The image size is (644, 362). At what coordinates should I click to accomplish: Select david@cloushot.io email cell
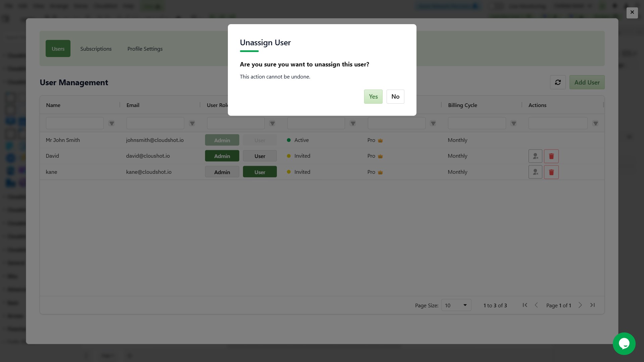pyautogui.click(x=148, y=156)
